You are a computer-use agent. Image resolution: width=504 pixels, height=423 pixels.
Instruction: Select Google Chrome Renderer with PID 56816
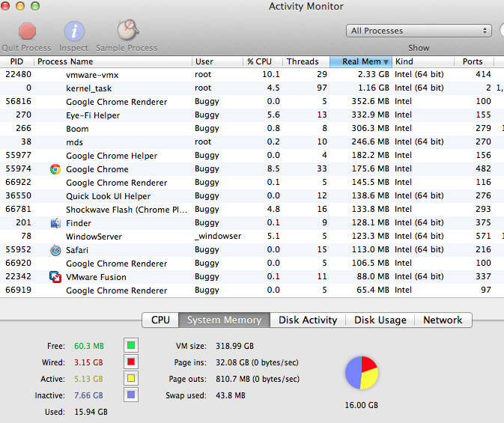point(252,102)
